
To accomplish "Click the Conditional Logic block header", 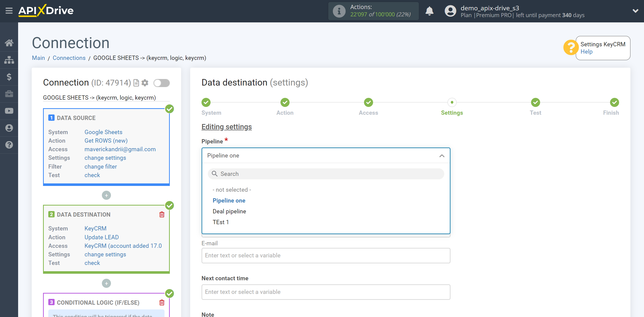I will point(98,303).
